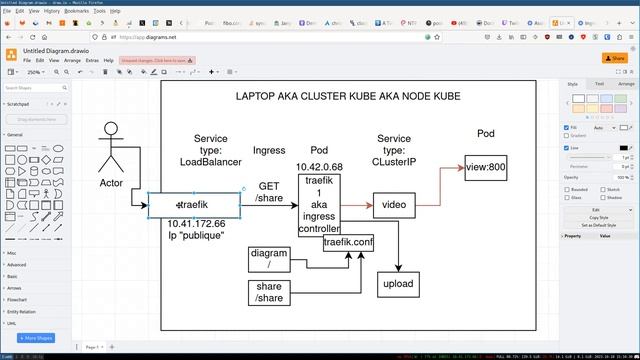Select the cylinder shape in General palette
The width and height of the screenshot is (640, 360).
tap(34, 171)
